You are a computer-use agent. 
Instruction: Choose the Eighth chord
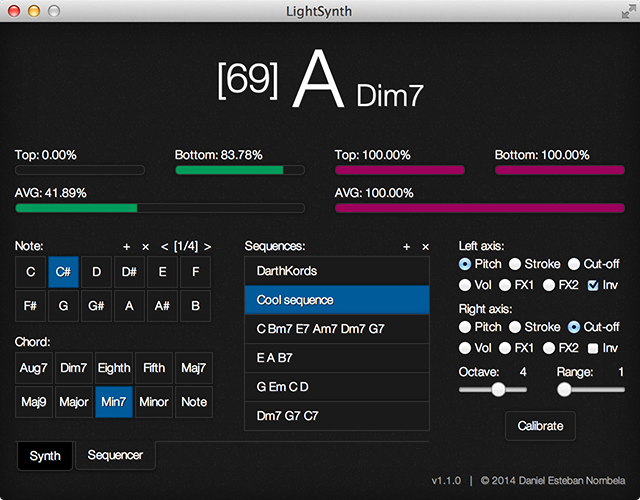point(114,368)
